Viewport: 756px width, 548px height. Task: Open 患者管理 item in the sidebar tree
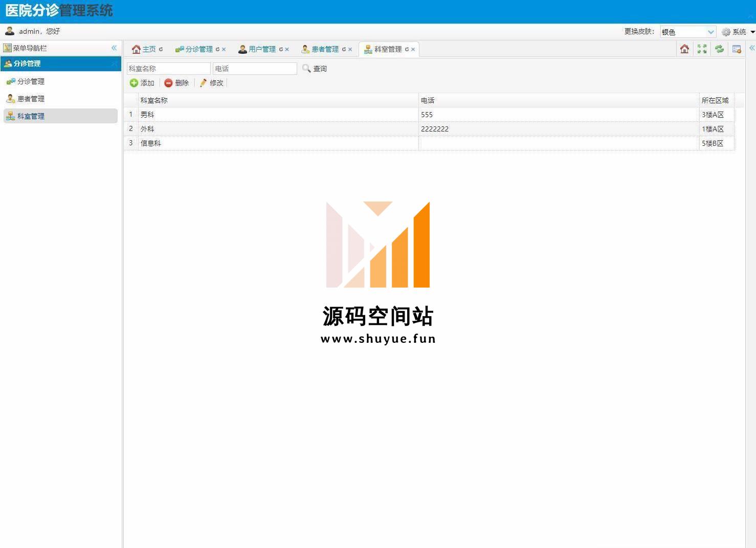(60, 99)
